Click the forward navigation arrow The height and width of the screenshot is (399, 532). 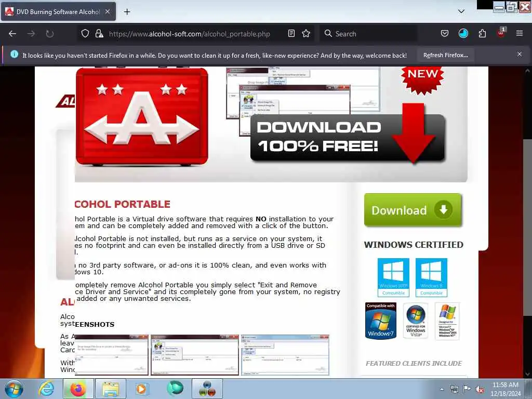pos(31,34)
